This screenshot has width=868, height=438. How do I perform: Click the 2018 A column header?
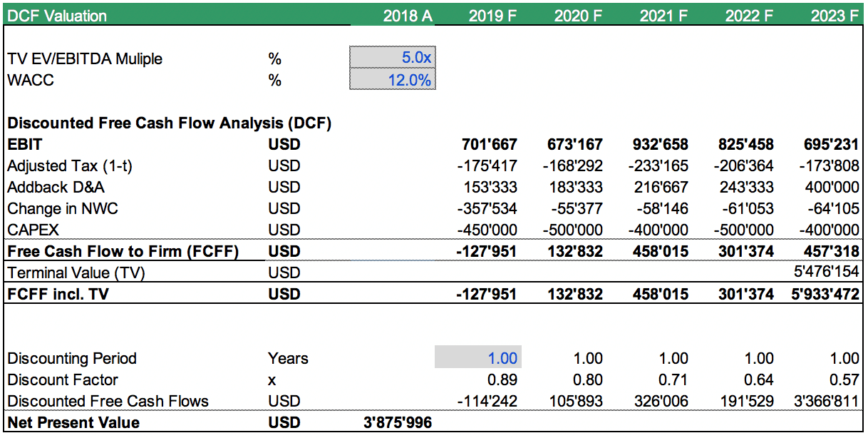pyautogui.click(x=408, y=15)
